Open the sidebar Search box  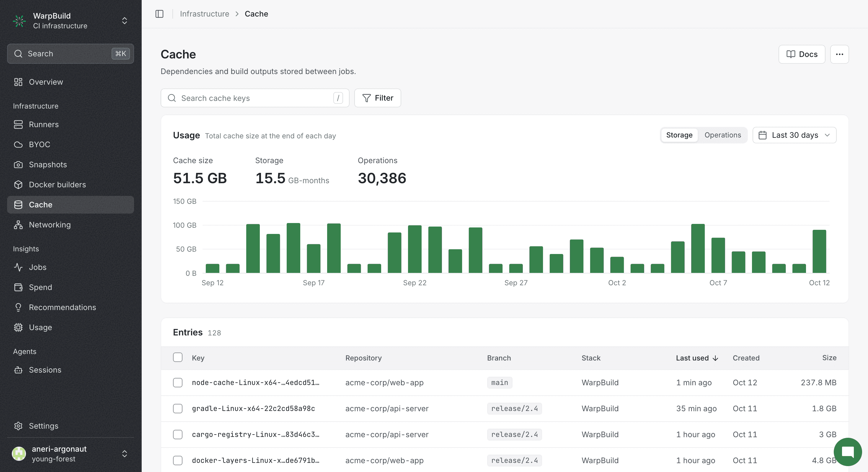pyautogui.click(x=71, y=53)
